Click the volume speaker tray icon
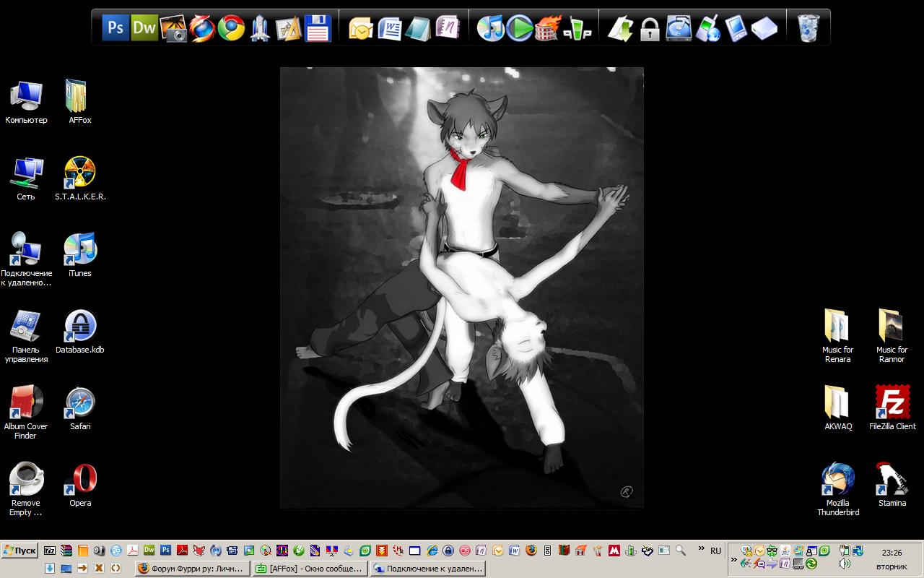 (844, 564)
